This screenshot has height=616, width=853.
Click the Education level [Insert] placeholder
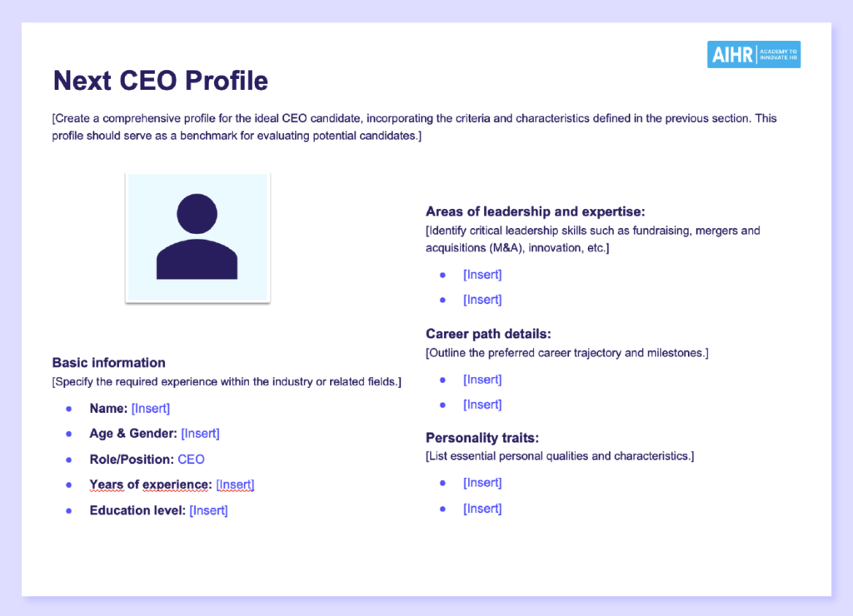tap(208, 510)
